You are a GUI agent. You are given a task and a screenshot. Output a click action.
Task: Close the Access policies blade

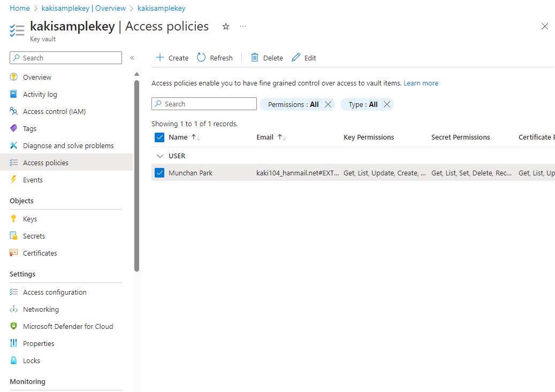[545, 27]
